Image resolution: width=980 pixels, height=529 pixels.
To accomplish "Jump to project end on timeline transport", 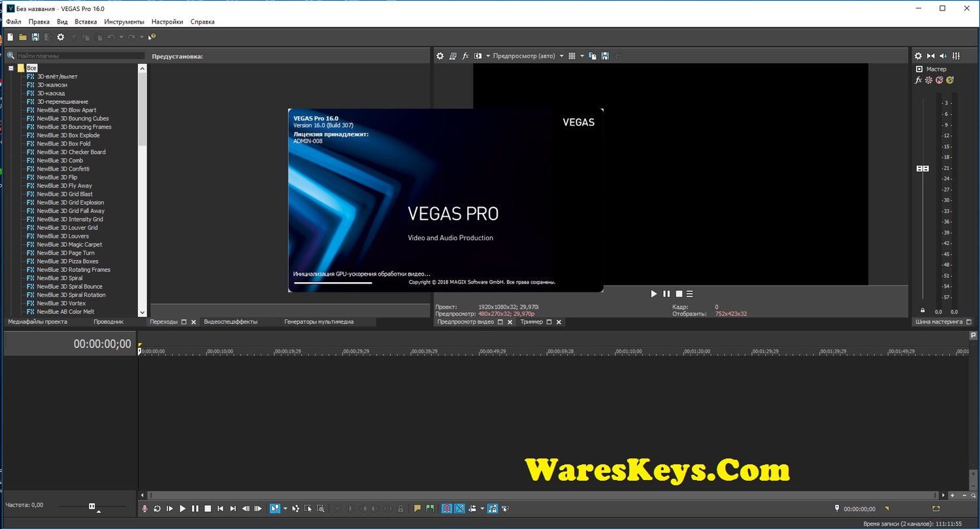I will (x=233, y=508).
